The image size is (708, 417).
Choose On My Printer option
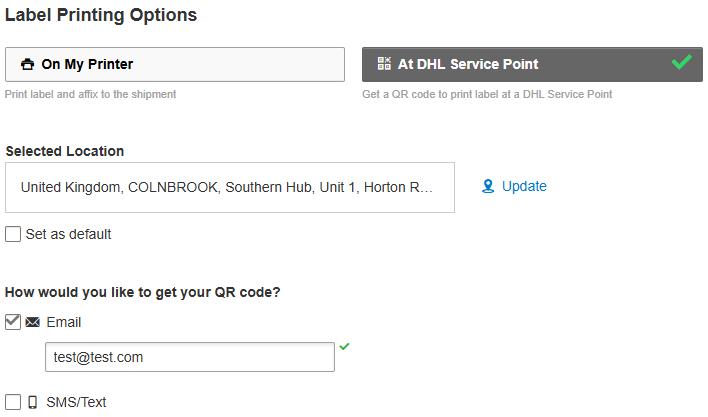point(175,64)
